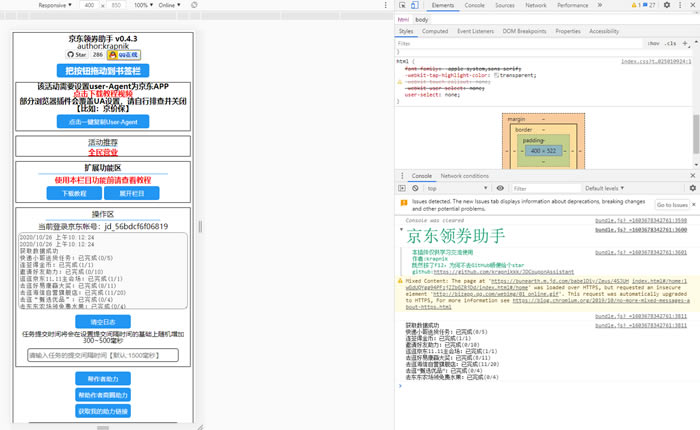Open the Online throttling dropdown
This screenshot has width=700, height=430.
click(169, 5)
